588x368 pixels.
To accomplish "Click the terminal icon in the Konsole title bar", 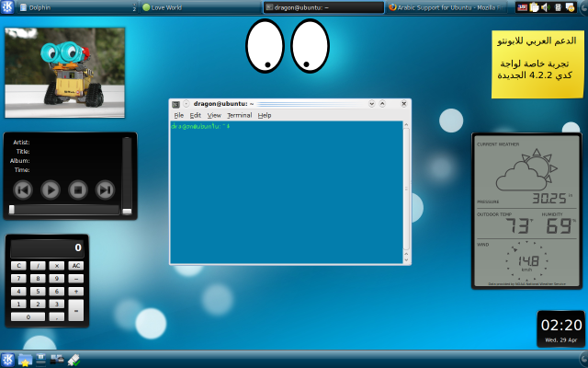I will (x=175, y=104).
